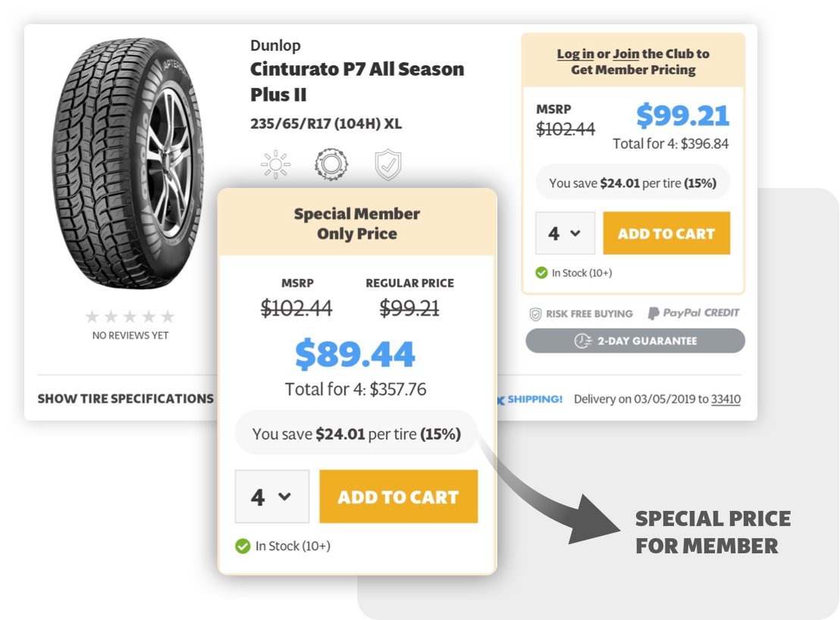Click the PayPal Credit logo
The width and height of the screenshot is (840, 620).
pyautogui.click(x=693, y=313)
